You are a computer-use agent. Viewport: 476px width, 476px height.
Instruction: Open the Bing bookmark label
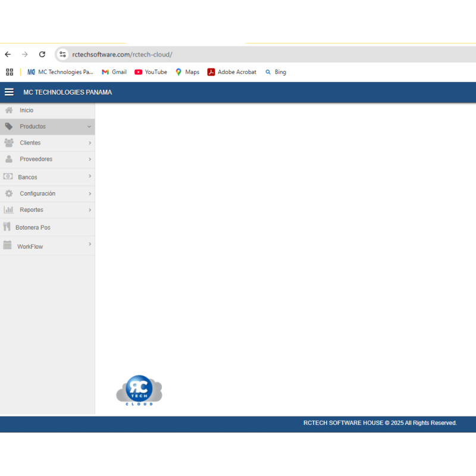pyautogui.click(x=280, y=72)
